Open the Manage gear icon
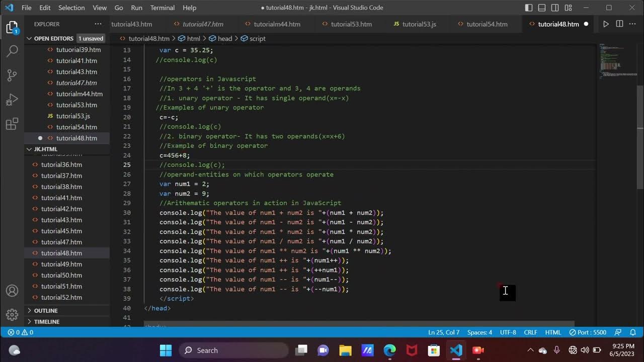This screenshot has height=362, width=644. pos(12,315)
